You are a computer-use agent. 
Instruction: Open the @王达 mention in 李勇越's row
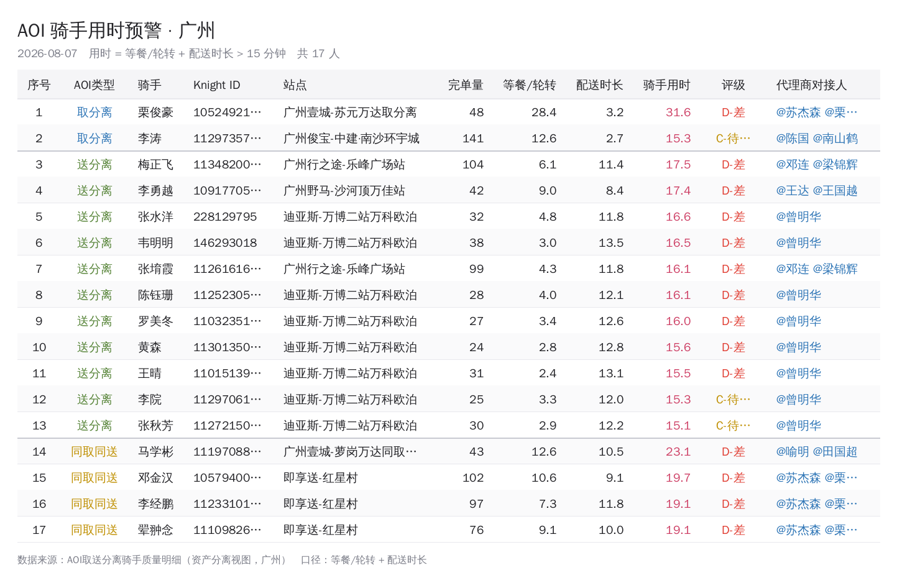pyautogui.click(x=793, y=191)
